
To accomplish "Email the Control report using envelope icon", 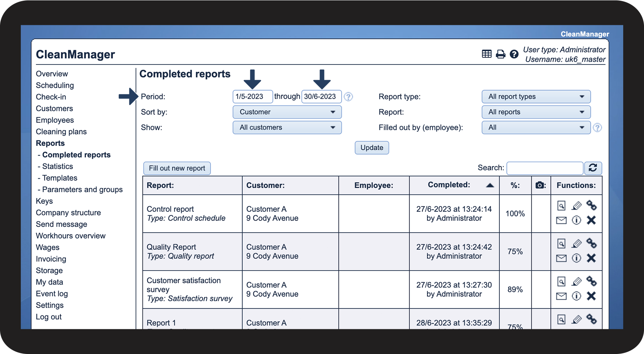I will click(x=561, y=220).
